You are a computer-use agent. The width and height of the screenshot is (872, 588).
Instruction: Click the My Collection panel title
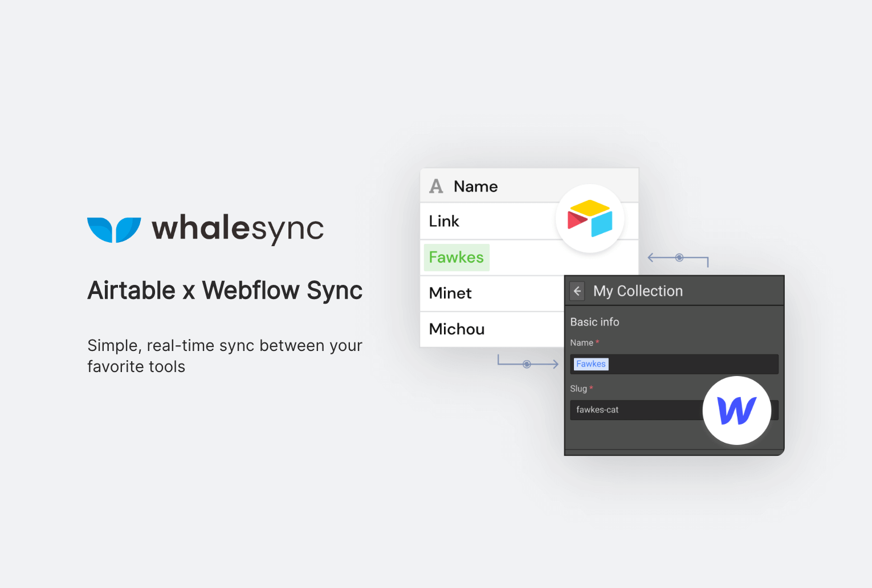[638, 291]
